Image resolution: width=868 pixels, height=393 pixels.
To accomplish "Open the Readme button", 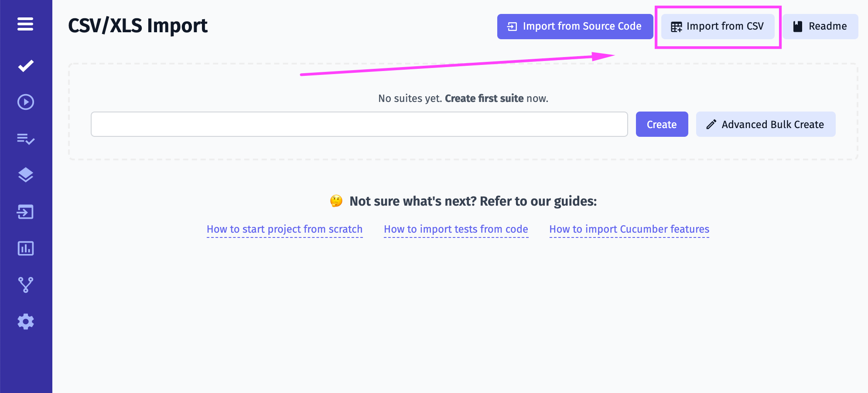I will 820,27.
